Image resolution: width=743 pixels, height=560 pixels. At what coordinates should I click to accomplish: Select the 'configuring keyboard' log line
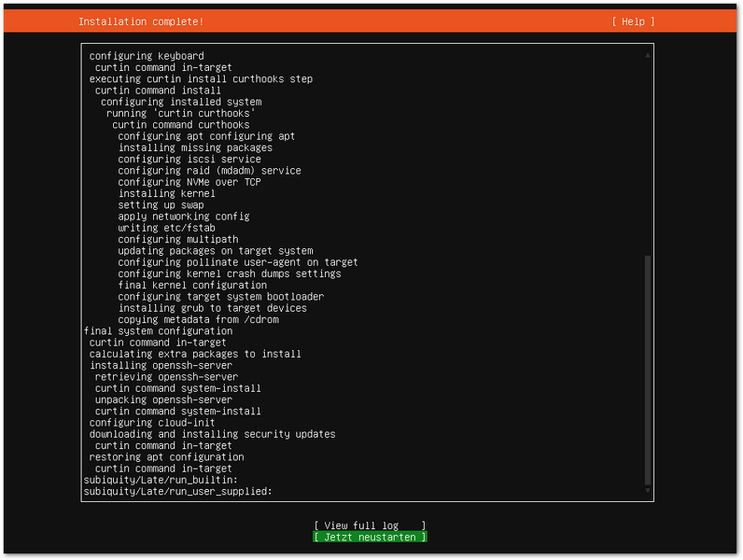coord(147,56)
